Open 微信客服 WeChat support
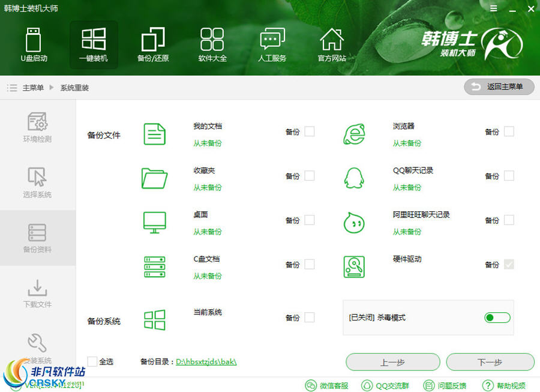Image resolution: width=540 pixels, height=392 pixels. [327, 386]
